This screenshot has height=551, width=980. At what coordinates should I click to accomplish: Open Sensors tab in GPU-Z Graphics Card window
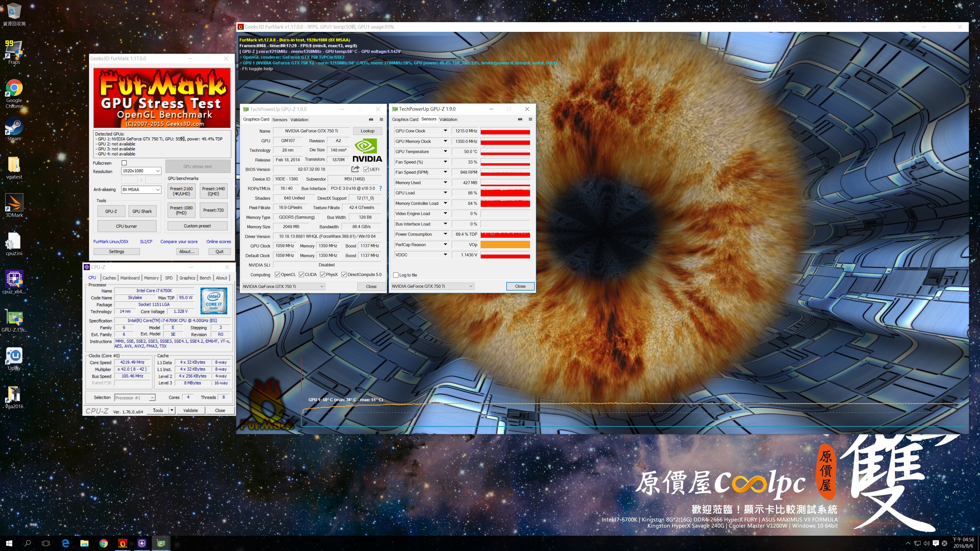pos(280,119)
